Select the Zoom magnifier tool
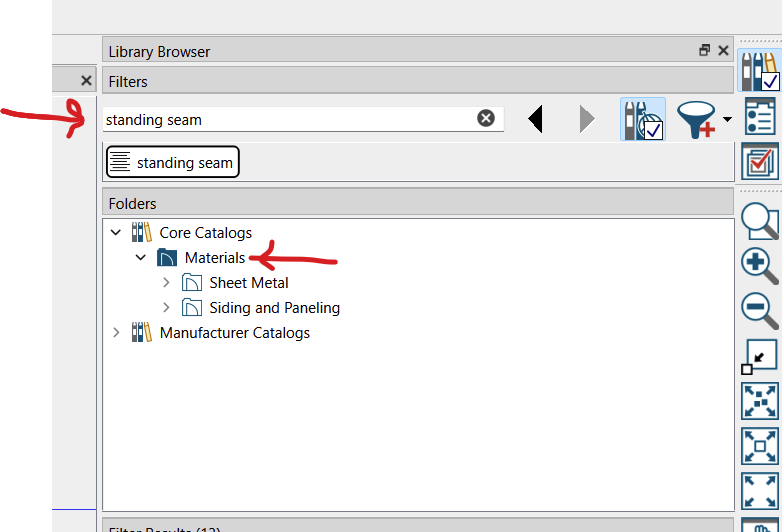782x532 pixels. tap(760, 221)
